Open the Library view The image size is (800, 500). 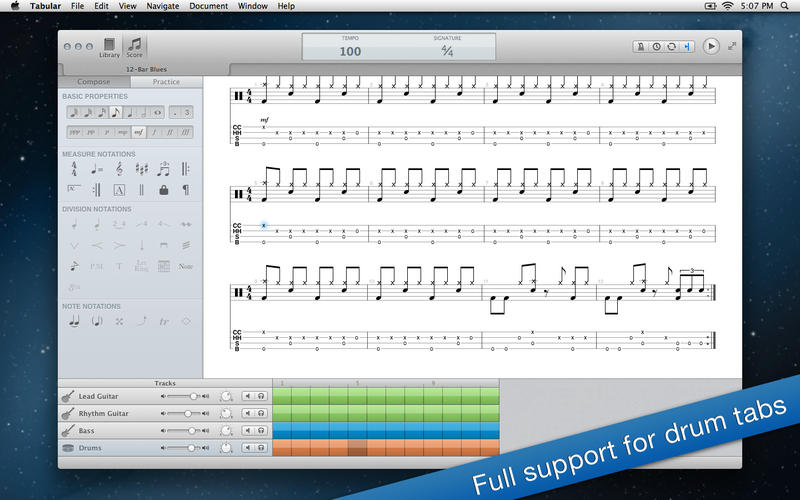(109, 47)
